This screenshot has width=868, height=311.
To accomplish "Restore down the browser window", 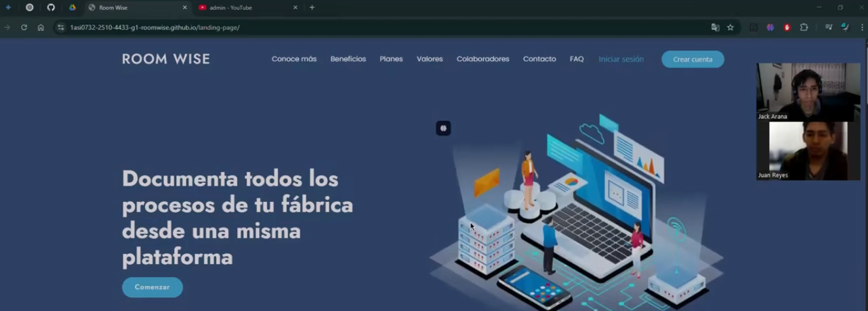I will pyautogui.click(x=841, y=8).
